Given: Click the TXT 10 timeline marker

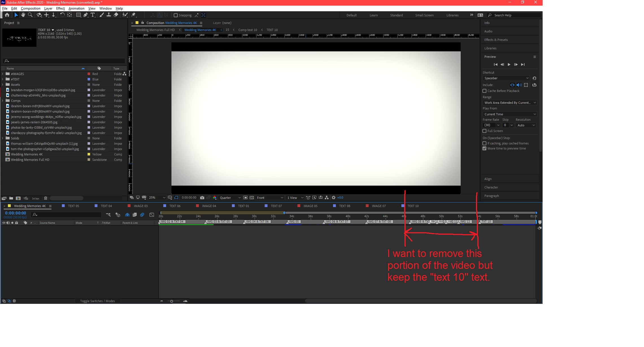Looking at the screenshot, I should 486,222.
